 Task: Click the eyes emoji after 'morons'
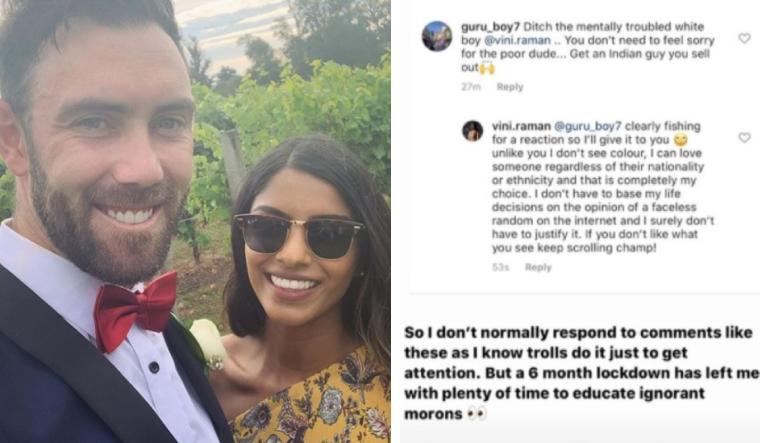click(x=476, y=414)
